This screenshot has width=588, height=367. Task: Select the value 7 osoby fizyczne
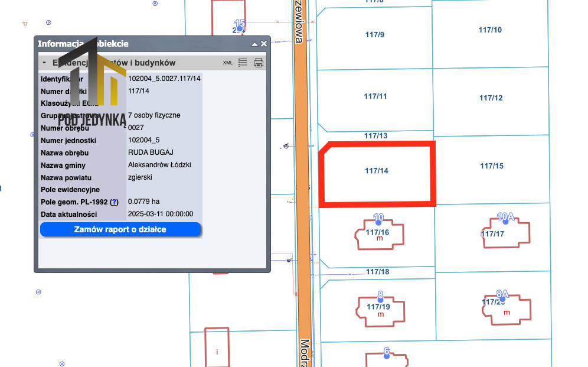coord(154,115)
